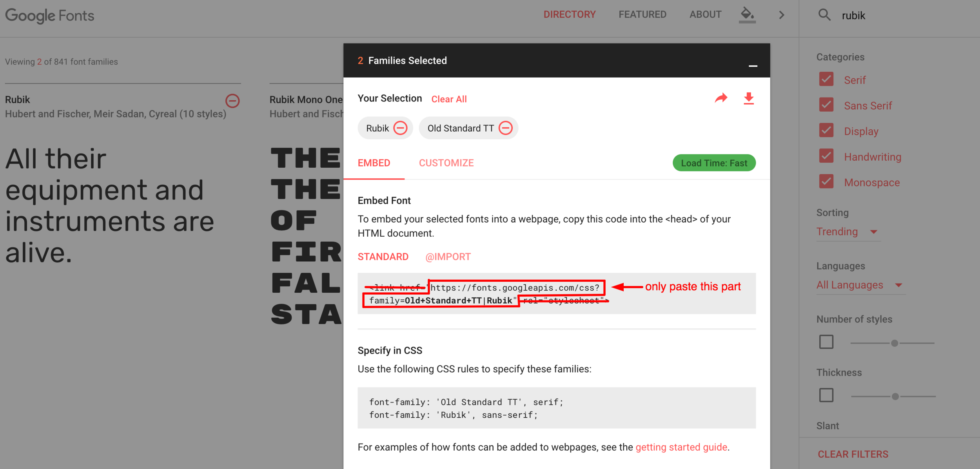This screenshot has height=469, width=980.
Task: Select the @import embed option
Action: click(x=448, y=257)
